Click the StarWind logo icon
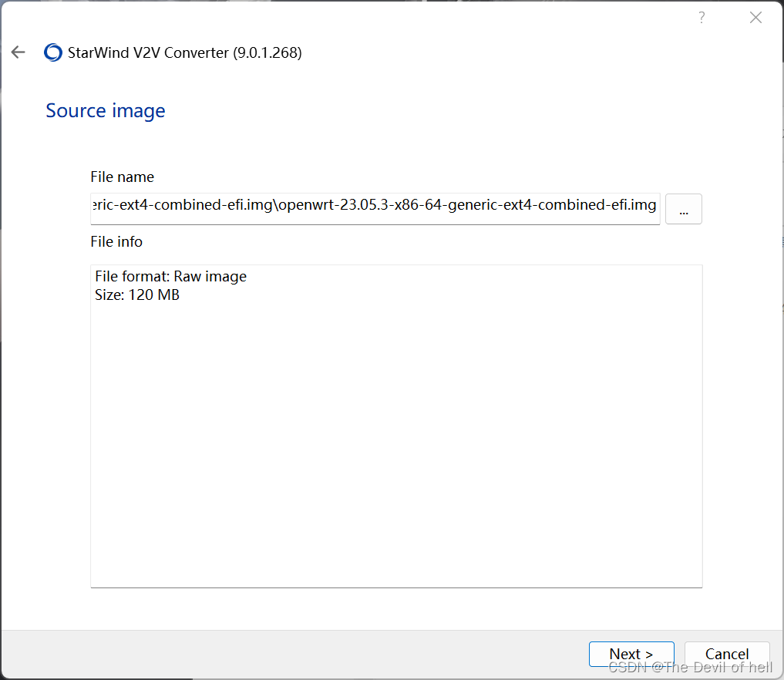Viewport: 784px width, 680px height. [53, 52]
